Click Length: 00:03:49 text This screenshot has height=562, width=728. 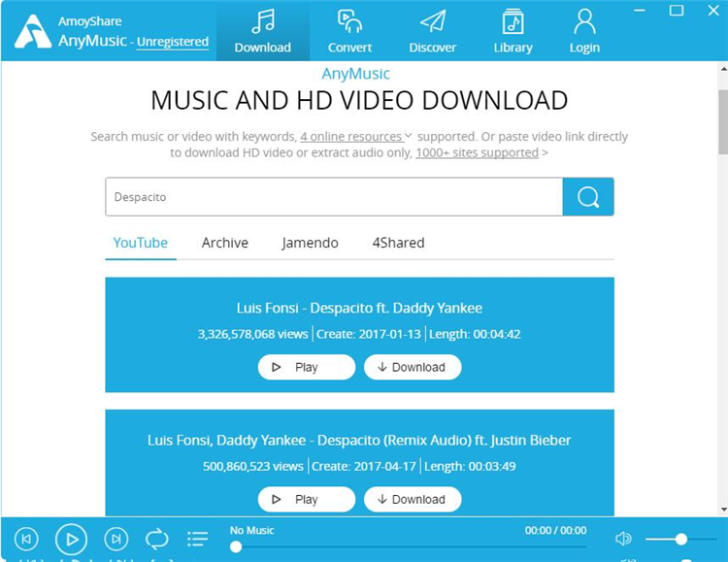470,466
